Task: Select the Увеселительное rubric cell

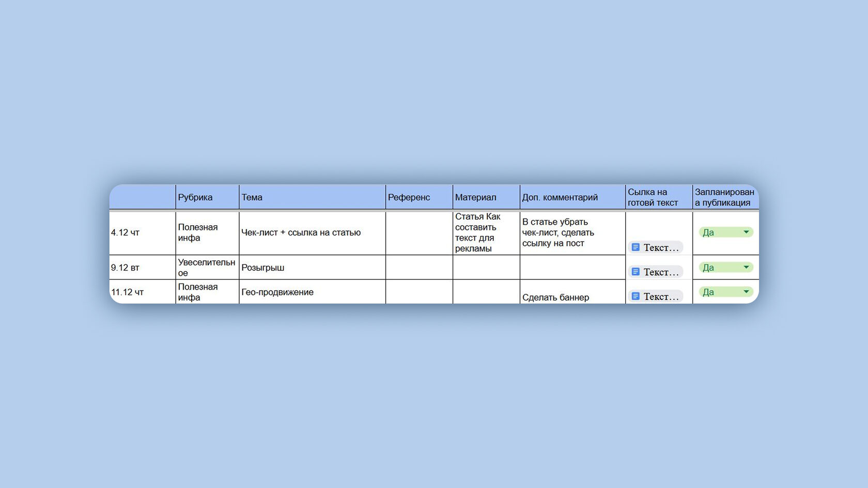Action: (207, 267)
